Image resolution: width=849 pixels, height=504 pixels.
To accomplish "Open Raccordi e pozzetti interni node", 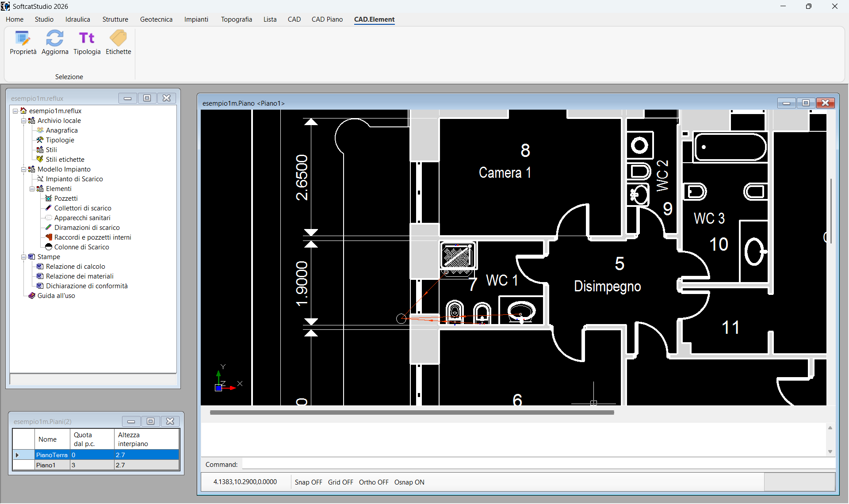I will [x=92, y=237].
